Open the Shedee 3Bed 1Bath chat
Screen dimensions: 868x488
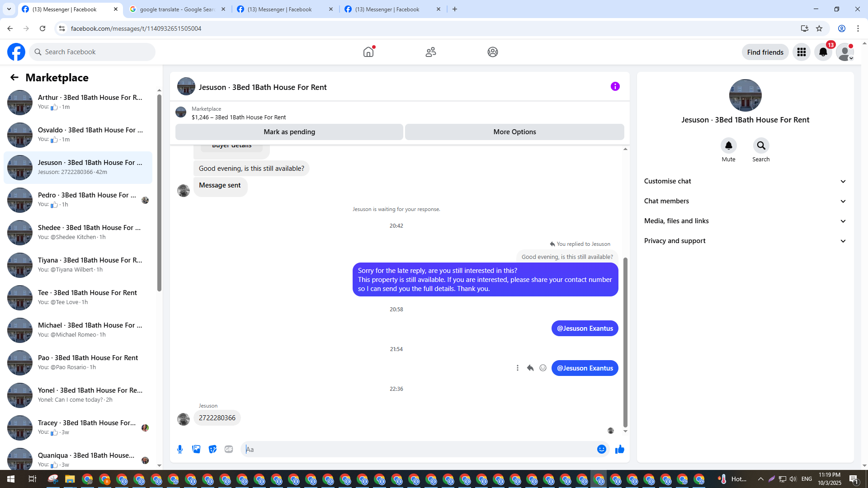78,233
